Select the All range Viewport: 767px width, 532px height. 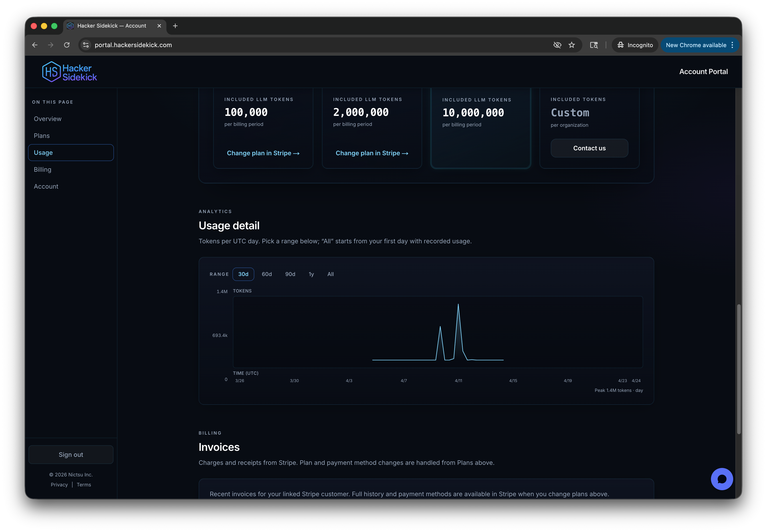330,274
